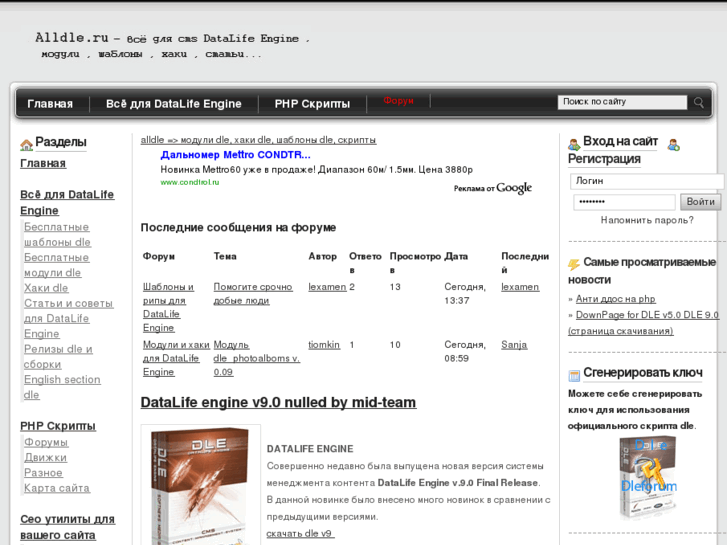Open the Регистрация link
Image resolution: width=727 pixels, height=545 pixels.
pos(604,159)
